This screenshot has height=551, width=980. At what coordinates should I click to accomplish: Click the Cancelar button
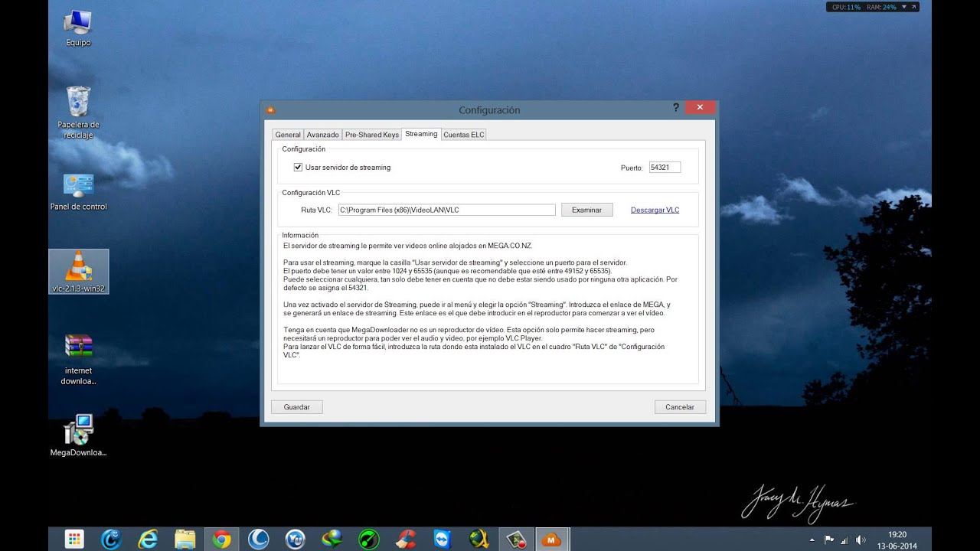pos(680,407)
